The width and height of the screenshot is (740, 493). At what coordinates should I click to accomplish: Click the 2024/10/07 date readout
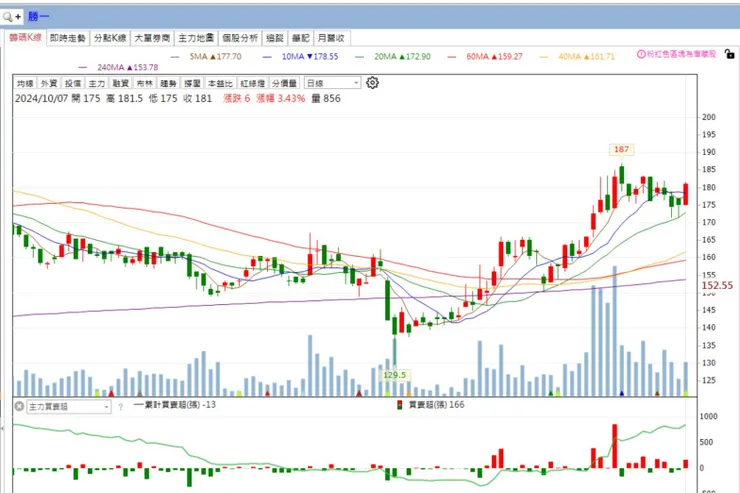point(42,99)
